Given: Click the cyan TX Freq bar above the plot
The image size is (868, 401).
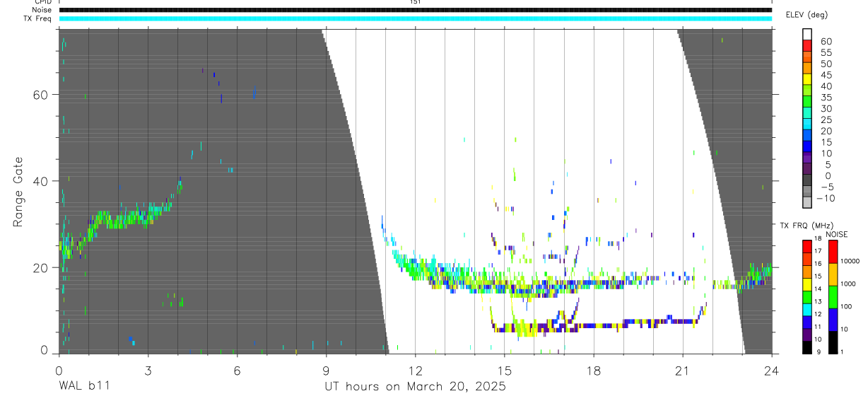Looking at the screenshot, I should 415,18.
